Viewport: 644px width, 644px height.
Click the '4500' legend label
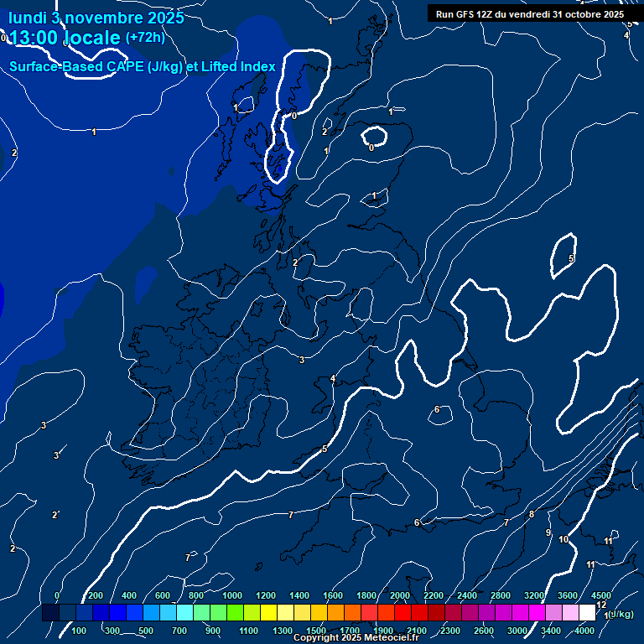pyautogui.click(x=601, y=595)
